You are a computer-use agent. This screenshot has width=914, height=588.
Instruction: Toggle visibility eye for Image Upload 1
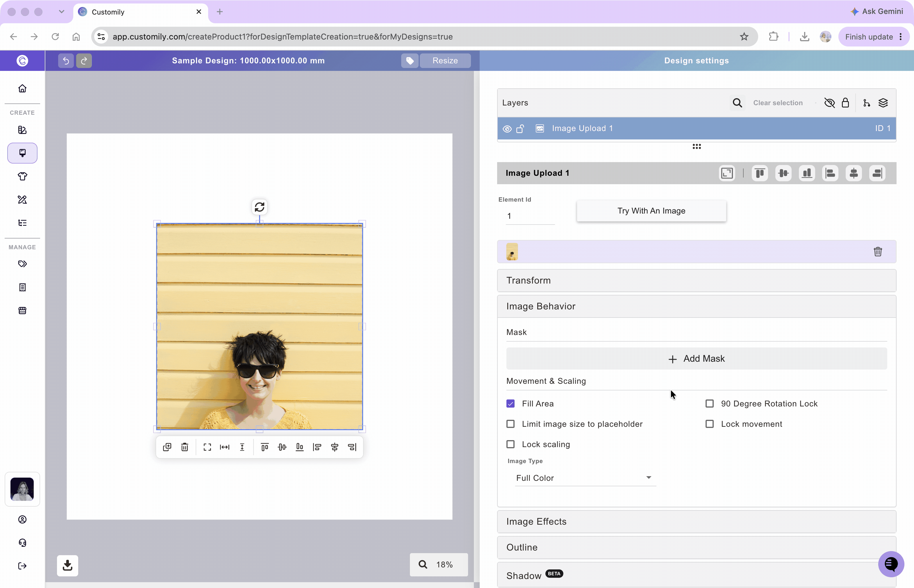pyautogui.click(x=507, y=129)
